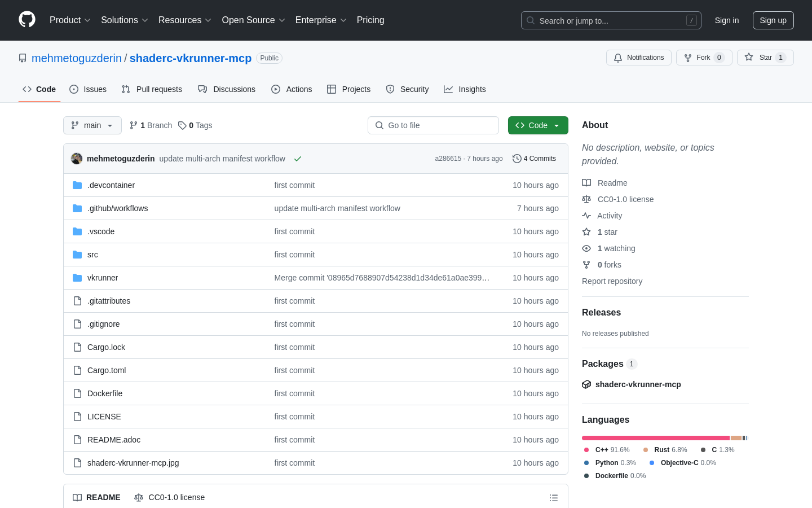The width and height of the screenshot is (812, 508).
Task: Expand the Open Source menu
Action: (253, 20)
